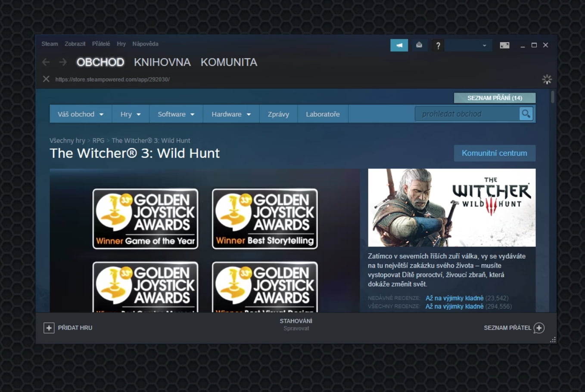Open STAHOVÁNÍ downloads manager
The width and height of the screenshot is (585, 392).
coord(296,321)
